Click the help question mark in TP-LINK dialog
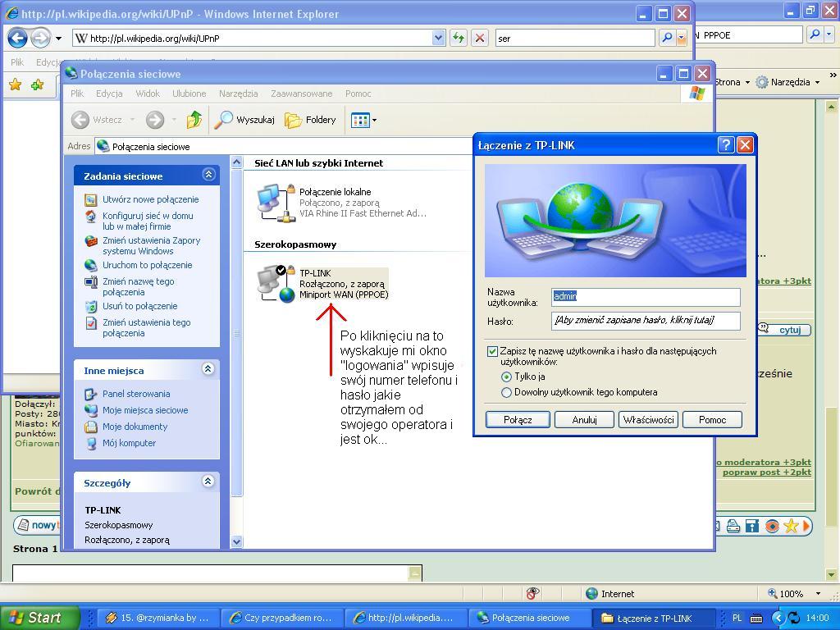The height and width of the screenshot is (630, 840). tap(725, 144)
